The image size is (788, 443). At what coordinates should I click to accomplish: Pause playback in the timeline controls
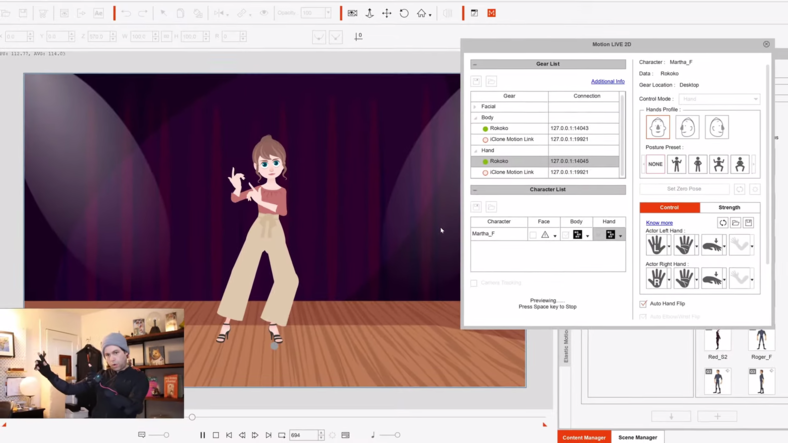pyautogui.click(x=202, y=435)
